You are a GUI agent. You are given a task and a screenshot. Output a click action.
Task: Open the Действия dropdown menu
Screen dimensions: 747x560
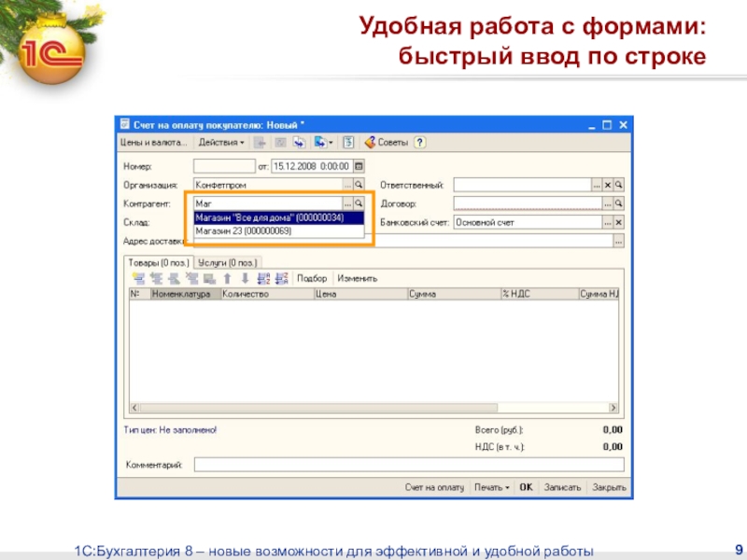pyautogui.click(x=221, y=143)
